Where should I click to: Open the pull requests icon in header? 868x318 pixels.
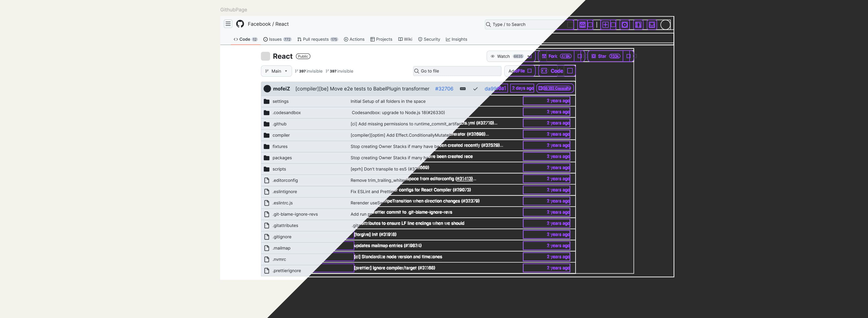click(638, 25)
